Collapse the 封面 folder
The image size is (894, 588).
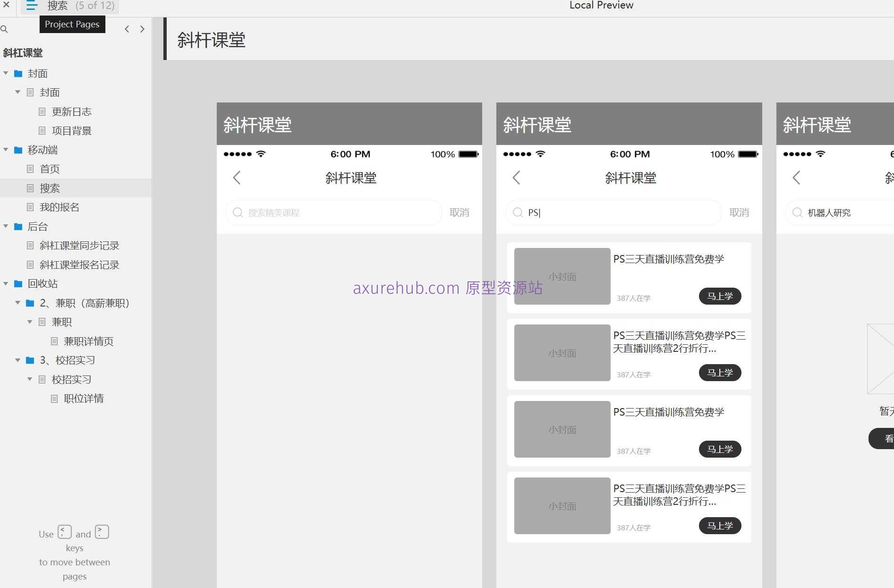[6, 73]
